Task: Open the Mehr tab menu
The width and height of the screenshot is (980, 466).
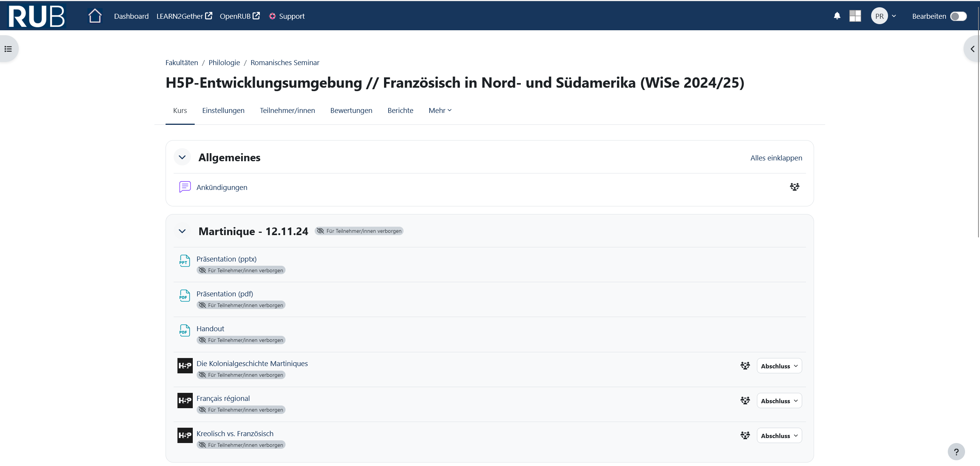Action: click(x=440, y=110)
